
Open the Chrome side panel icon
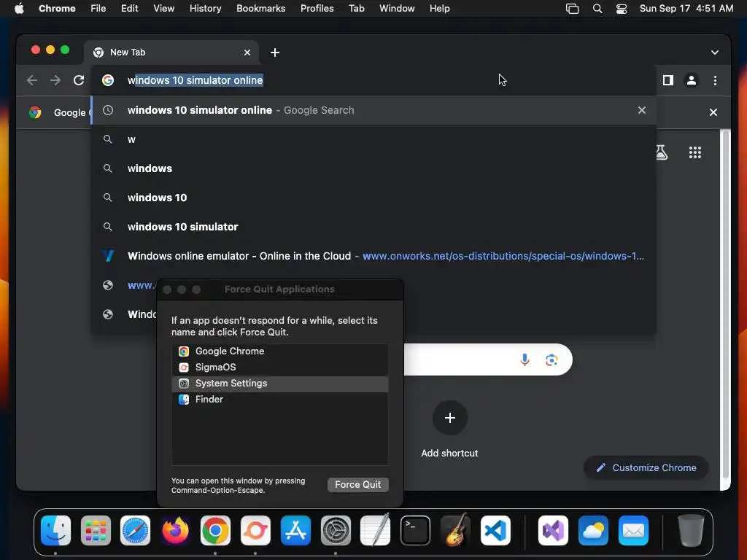[x=668, y=80]
